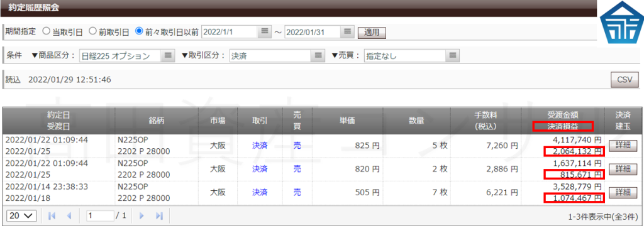644x226 pixels.
Task: Click the 3,528,779 円 amount cell
Action: pyautogui.click(x=577, y=186)
